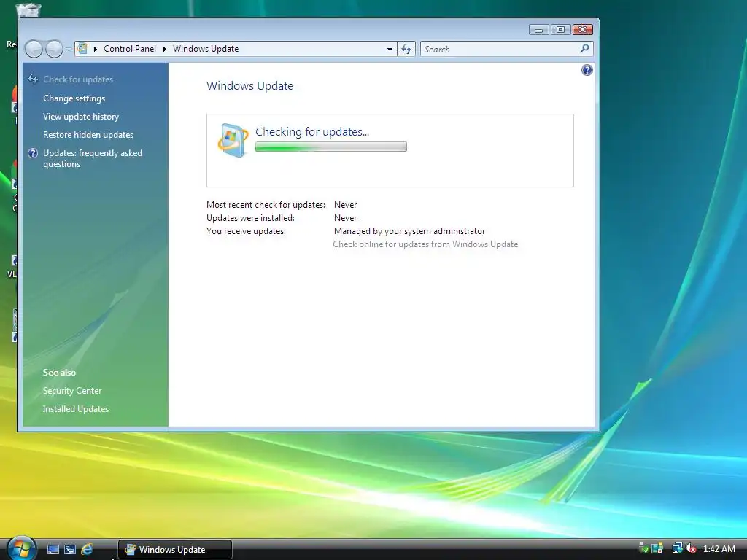Click the FAQ question mark icon in sidebar
Image resolution: width=747 pixels, height=560 pixels.
coord(33,153)
